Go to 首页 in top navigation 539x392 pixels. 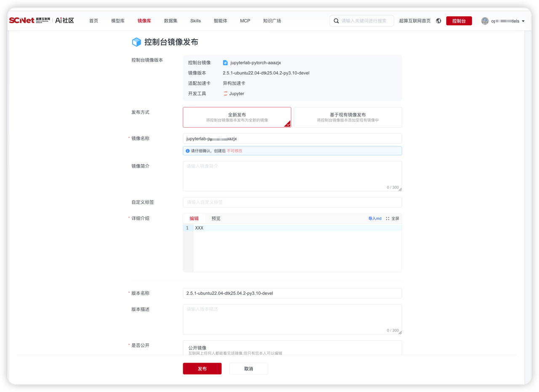click(x=93, y=21)
